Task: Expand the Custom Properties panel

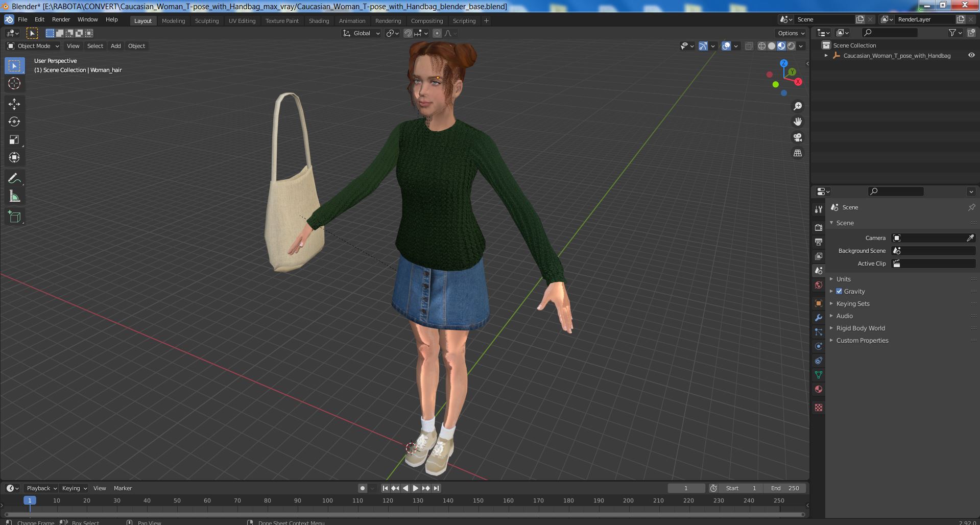Action: tap(862, 340)
